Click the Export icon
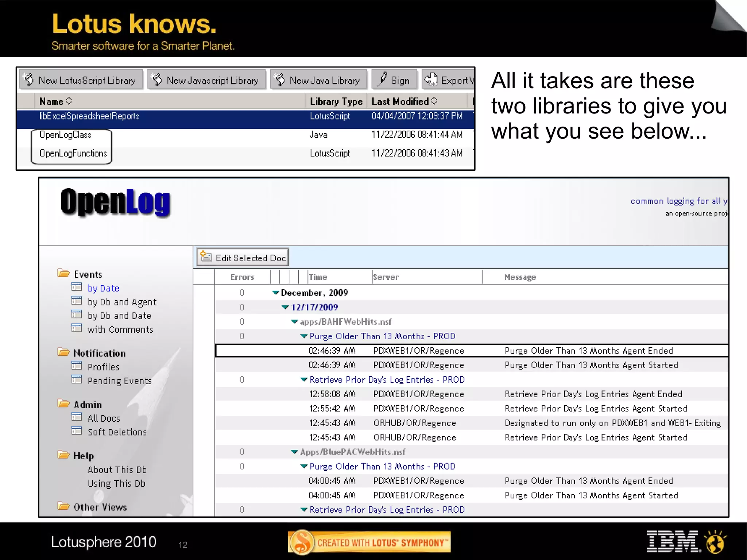The height and width of the screenshot is (560, 747). pyautogui.click(x=431, y=79)
